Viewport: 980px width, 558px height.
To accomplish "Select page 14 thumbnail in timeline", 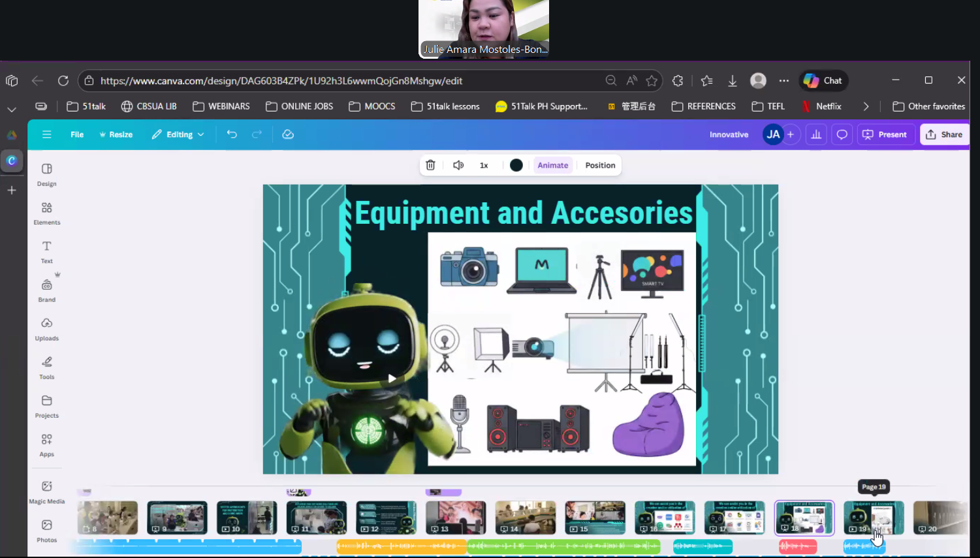I will (525, 518).
